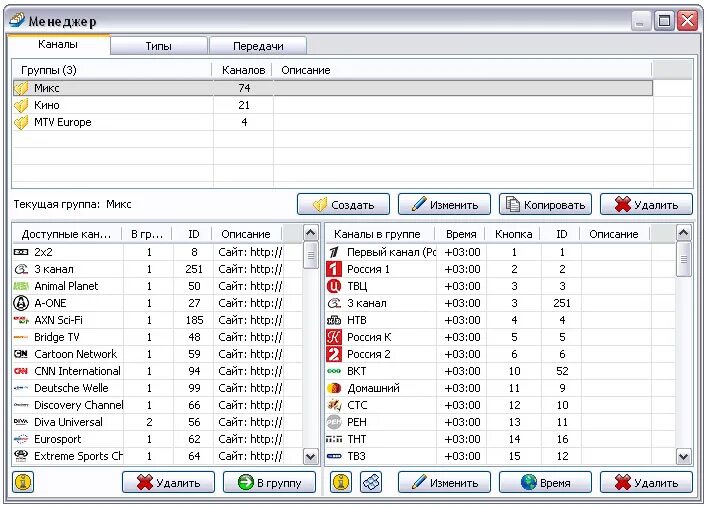
Task: Sort groups by Каналов column header
Action: click(x=243, y=70)
